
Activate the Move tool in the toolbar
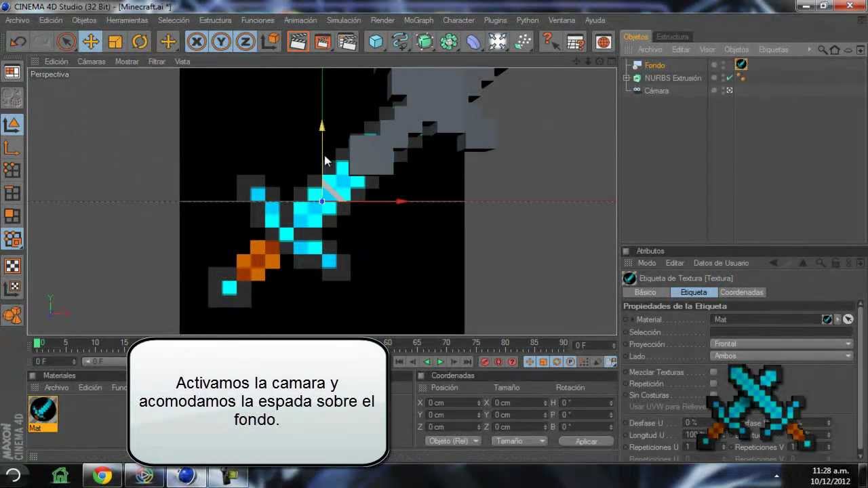point(91,42)
